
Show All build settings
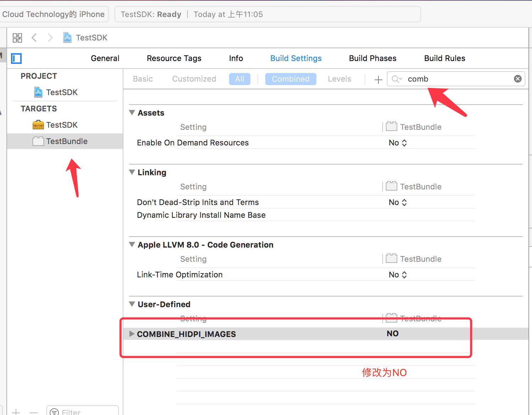[x=240, y=79]
